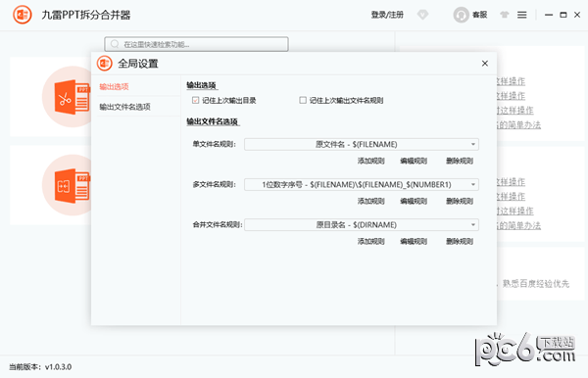
Task: Click the 输出文件名选项 section heading
Action: [x=213, y=121]
